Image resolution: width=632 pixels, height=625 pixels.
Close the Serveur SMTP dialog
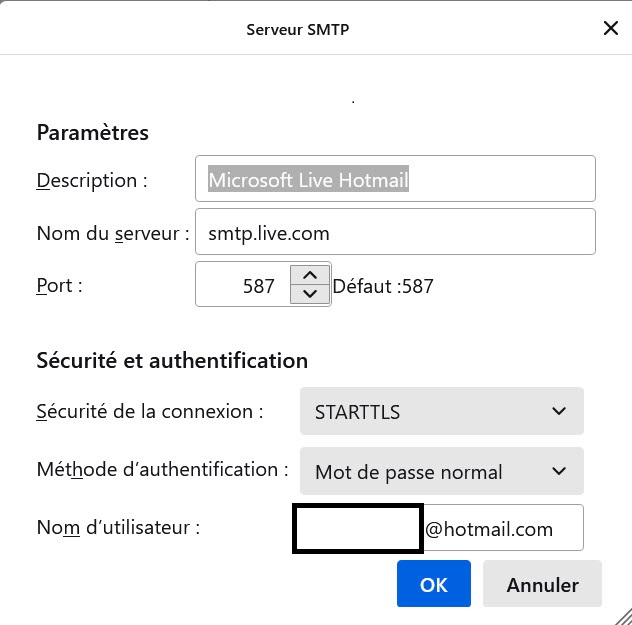[611, 28]
